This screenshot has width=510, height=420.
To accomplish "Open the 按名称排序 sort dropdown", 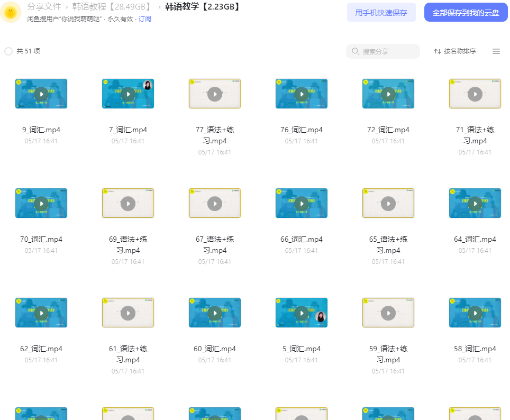I will (x=454, y=51).
